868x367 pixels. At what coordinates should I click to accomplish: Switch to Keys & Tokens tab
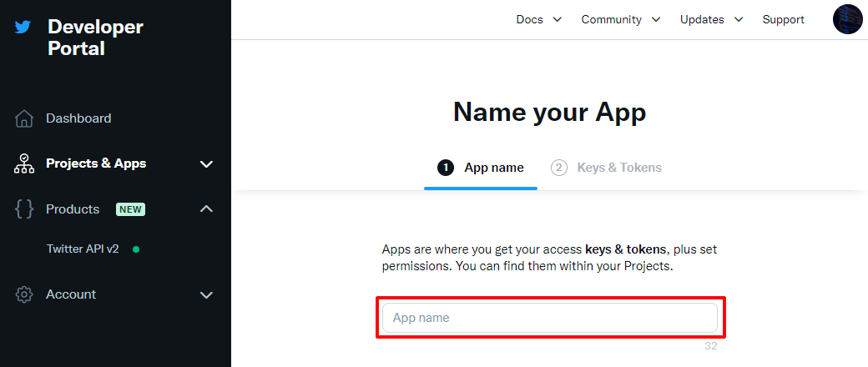[x=606, y=168]
